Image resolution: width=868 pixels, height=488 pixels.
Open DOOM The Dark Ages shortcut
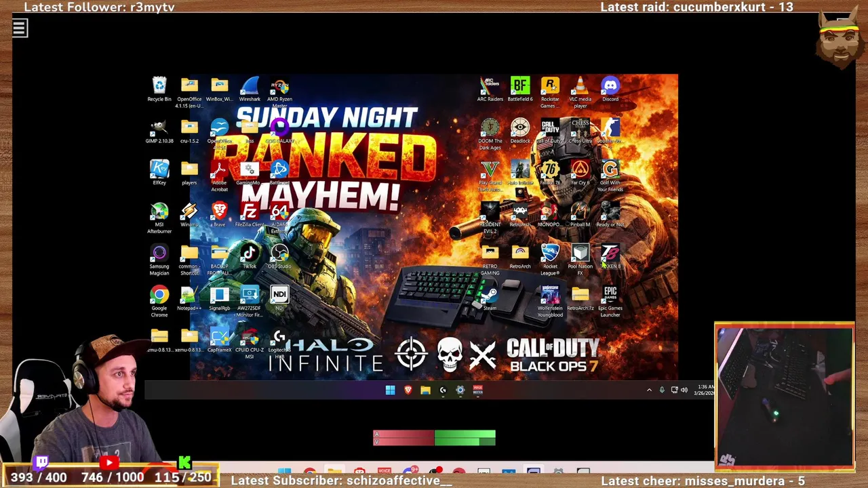[x=490, y=134]
